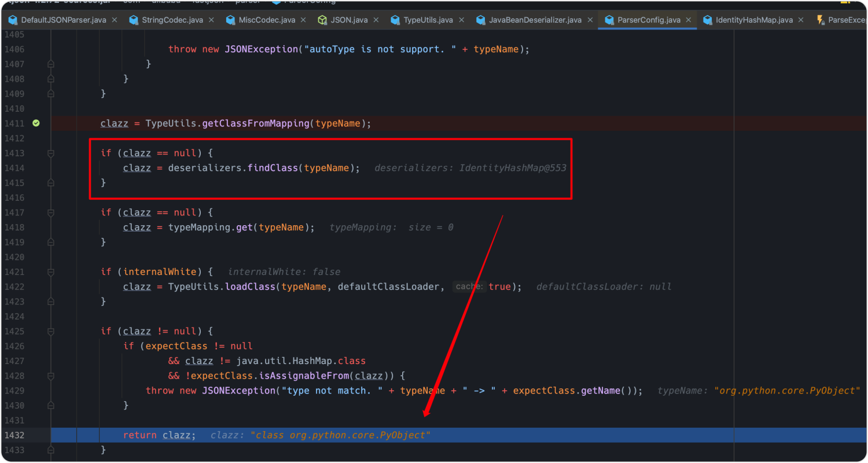868x463 pixels.
Task: Click the StringCodec.java class file icon
Action: (134, 20)
